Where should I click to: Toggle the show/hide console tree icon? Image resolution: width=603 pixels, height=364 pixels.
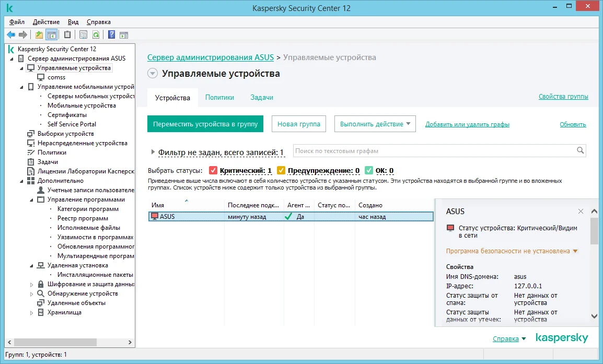tap(52, 35)
